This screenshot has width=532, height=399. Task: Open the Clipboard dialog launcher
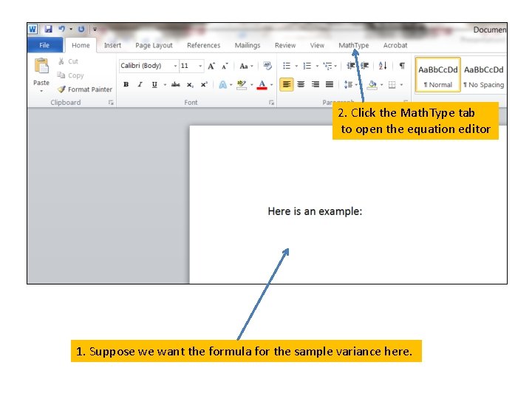[111, 103]
